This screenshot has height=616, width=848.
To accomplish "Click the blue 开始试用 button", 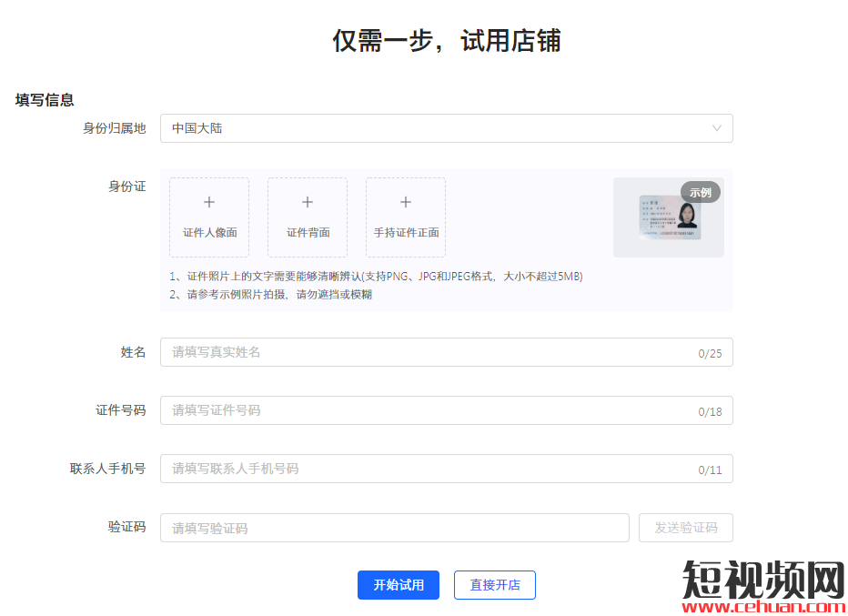I will tap(399, 585).
